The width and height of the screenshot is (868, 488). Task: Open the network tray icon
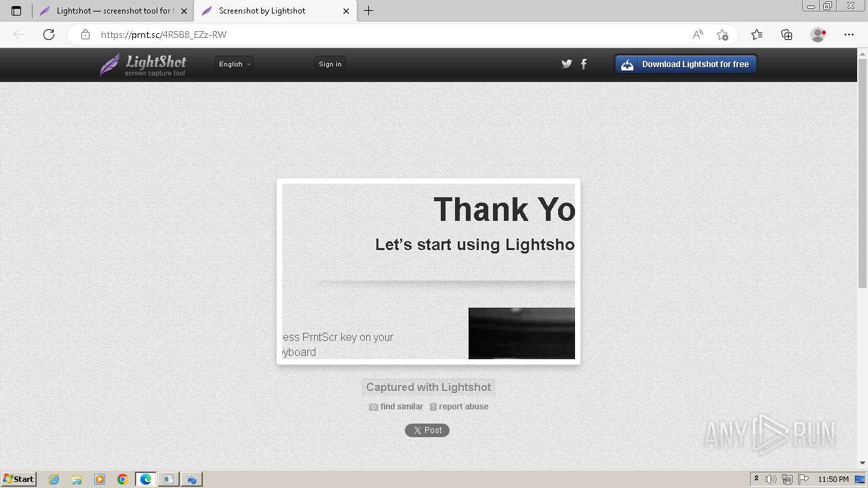(787, 479)
